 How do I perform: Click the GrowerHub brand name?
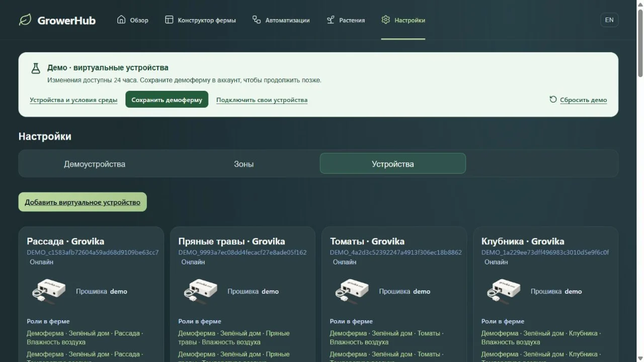tap(66, 20)
